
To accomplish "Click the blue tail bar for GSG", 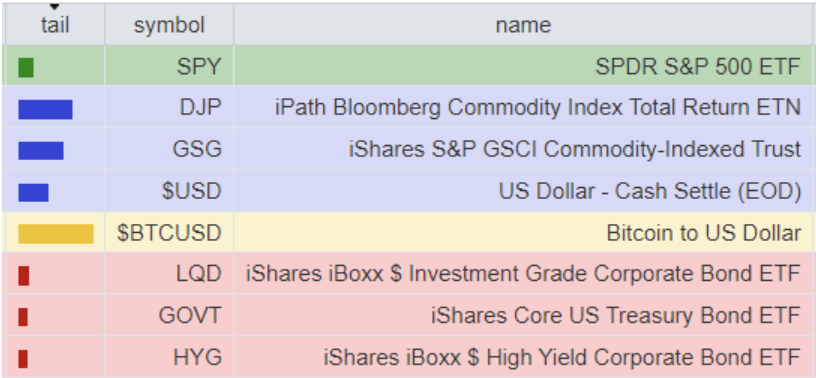I will (x=41, y=150).
